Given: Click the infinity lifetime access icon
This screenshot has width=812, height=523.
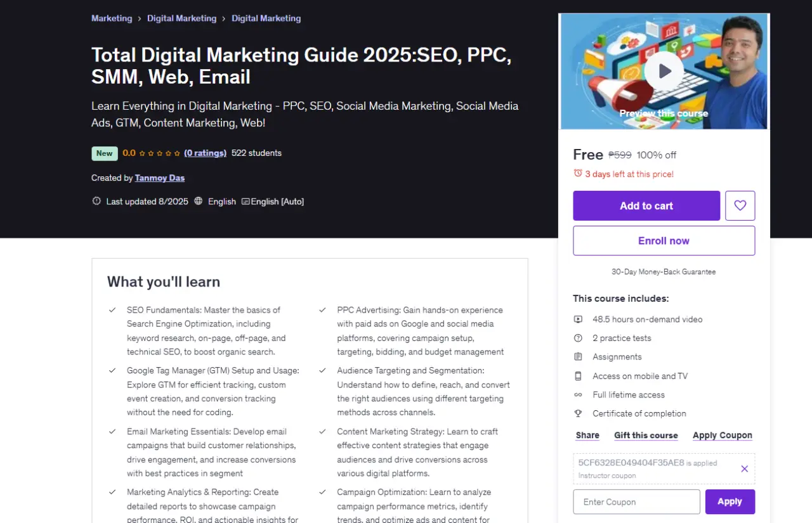Looking at the screenshot, I should pos(578,394).
